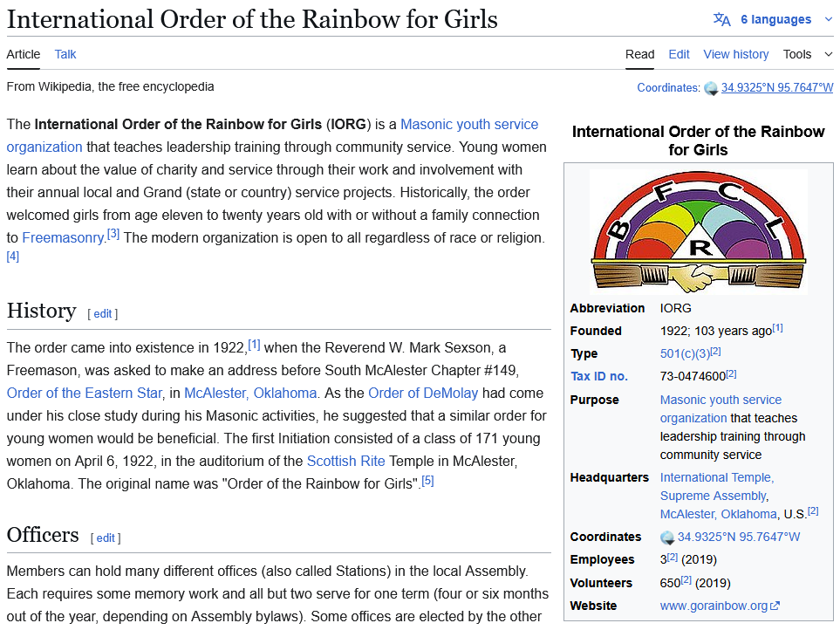The height and width of the screenshot is (630, 840).
Task: Click the language translation icon
Action: pyautogui.click(x=721, y=20)
